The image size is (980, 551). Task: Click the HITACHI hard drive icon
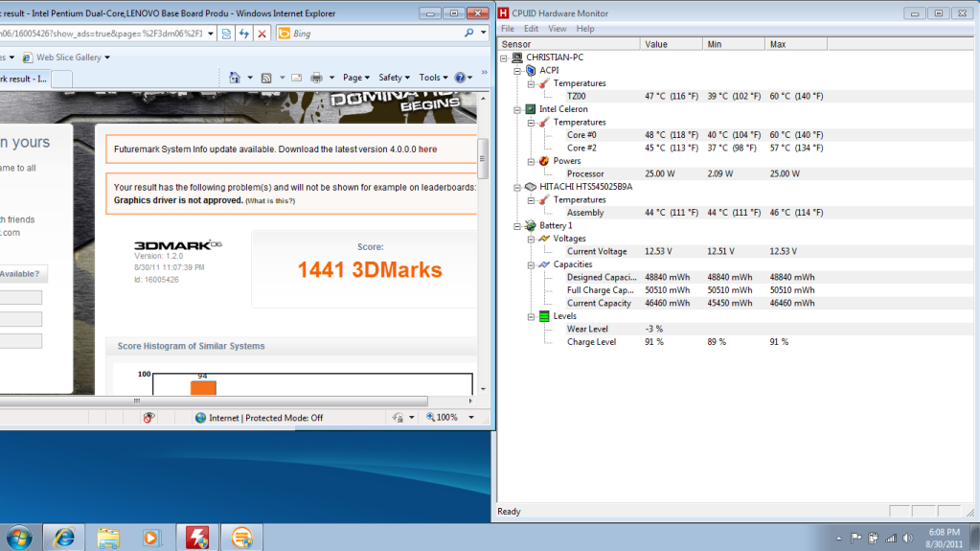(531, 187)
